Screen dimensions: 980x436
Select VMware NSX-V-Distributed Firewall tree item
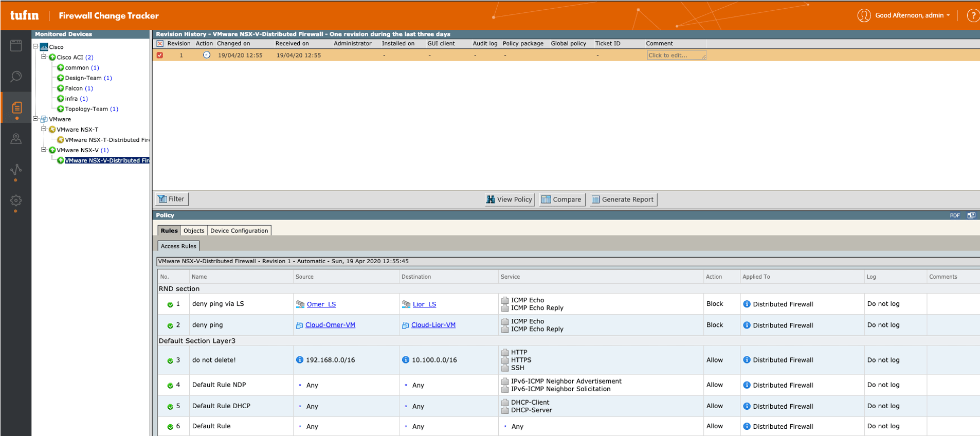[x=107, y=160]
